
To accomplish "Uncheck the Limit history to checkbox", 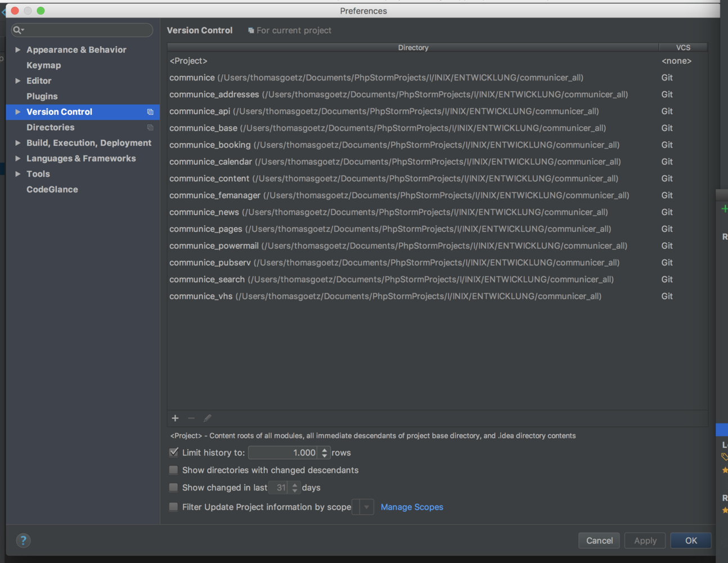I will click(x=174, y=452).
